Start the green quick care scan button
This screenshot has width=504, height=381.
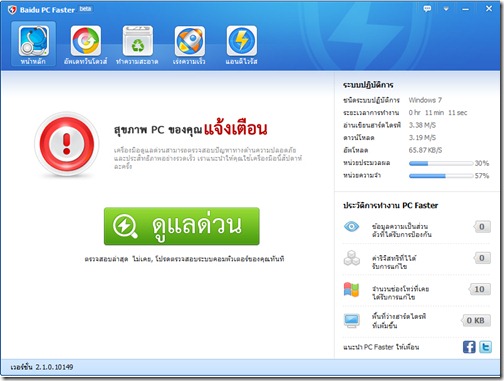click(x=182, y=226)
